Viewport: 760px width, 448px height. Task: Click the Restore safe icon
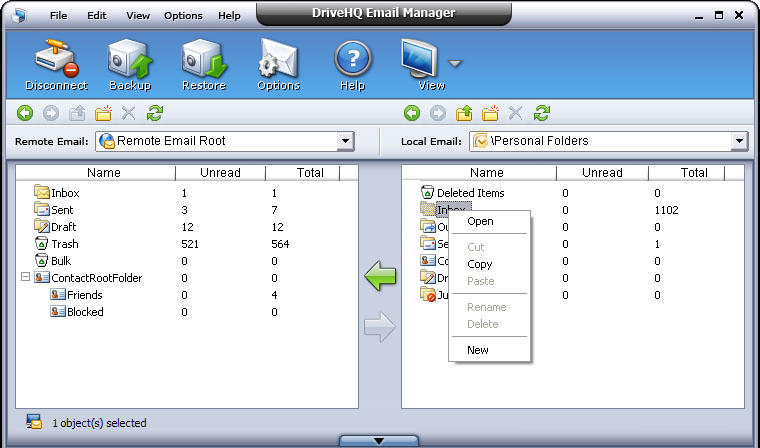pos(203,60)
